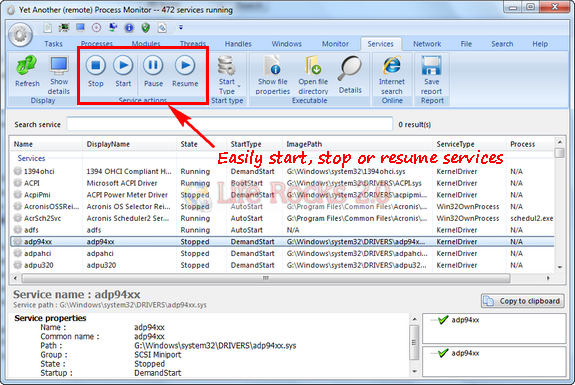Click the list vertical scrollbar up arrow
The width and height of the screenshot is (575, 385).
(560, 142)
